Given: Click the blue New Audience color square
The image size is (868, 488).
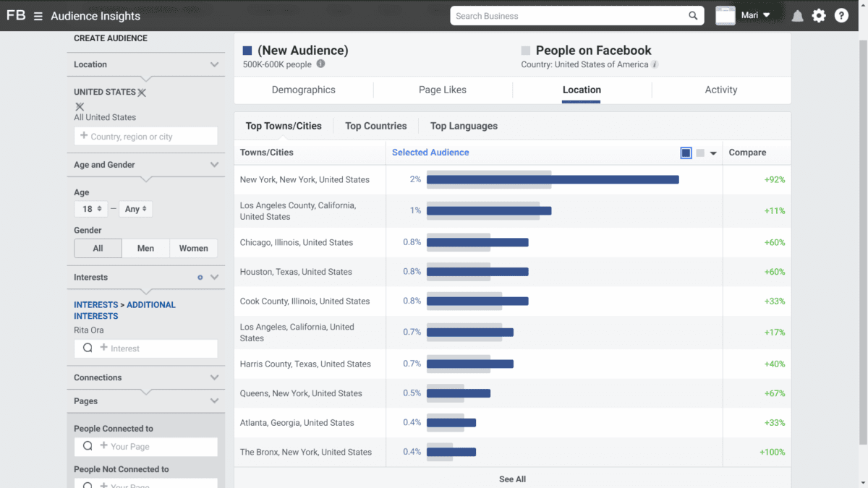Looking at the screenshot, I should tap(247, 51).
